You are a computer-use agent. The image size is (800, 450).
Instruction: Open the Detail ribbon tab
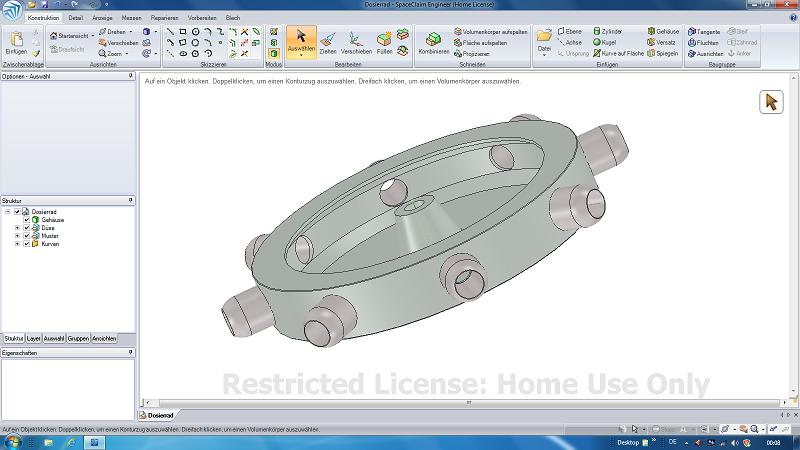[76, 18]
